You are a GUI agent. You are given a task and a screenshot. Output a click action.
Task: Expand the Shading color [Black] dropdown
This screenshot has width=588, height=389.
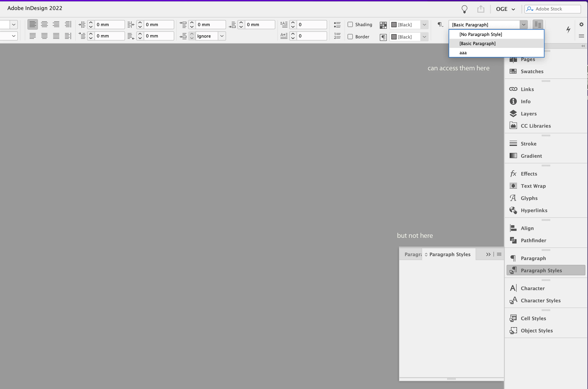pyautogui.click(x=424, y=25)
